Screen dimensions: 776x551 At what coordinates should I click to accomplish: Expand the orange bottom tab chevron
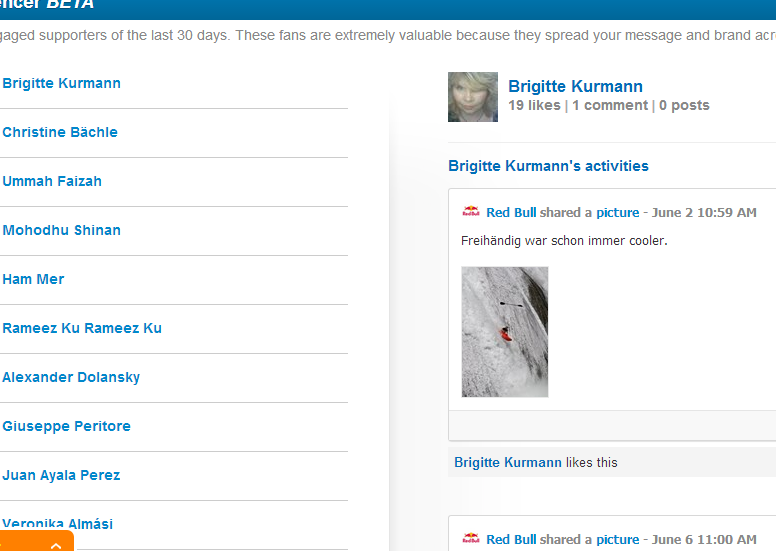(56, 546)
